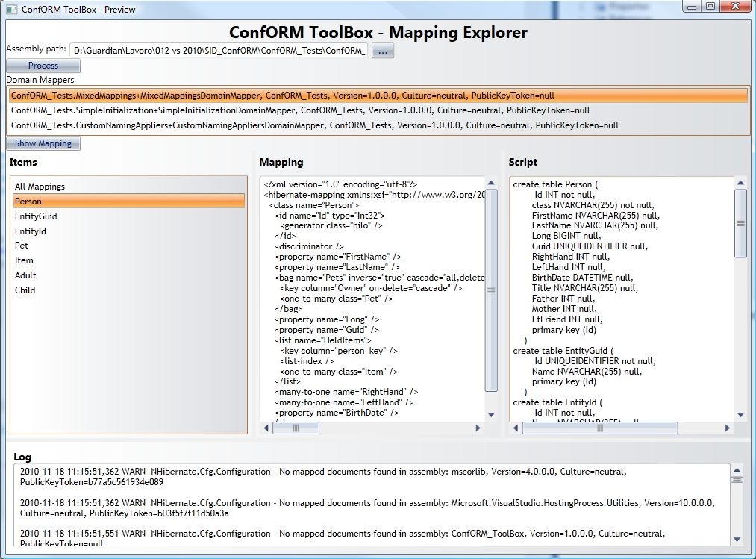Open the assembly path browse button
The image size is (756, 559).
click(382, 51)
